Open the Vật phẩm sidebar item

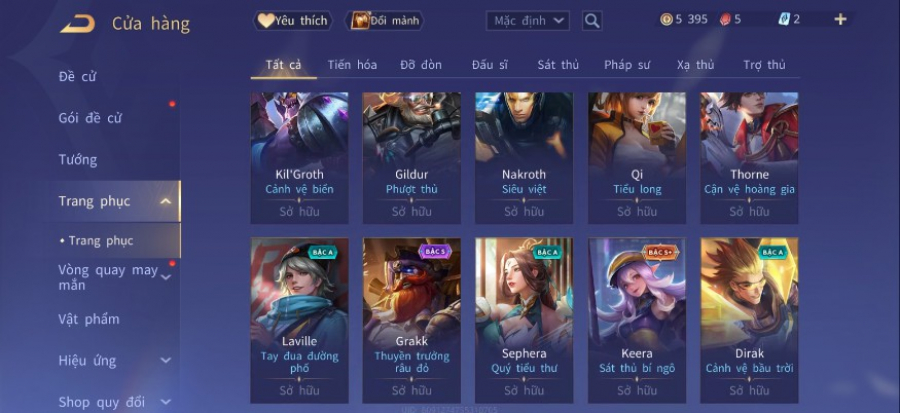tap(89, 320)
